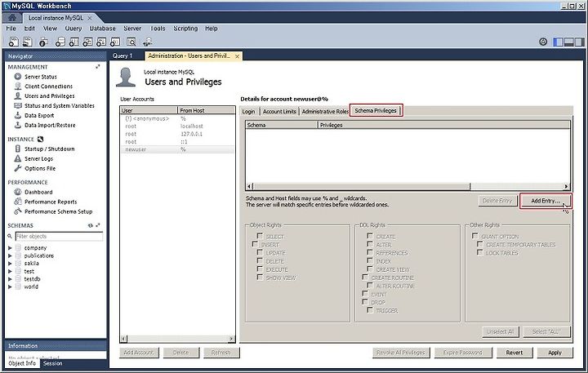The width and height of the screenshot is (588, 373).
Task: Switch to the Query 1 tab
Action: point(122,56)
